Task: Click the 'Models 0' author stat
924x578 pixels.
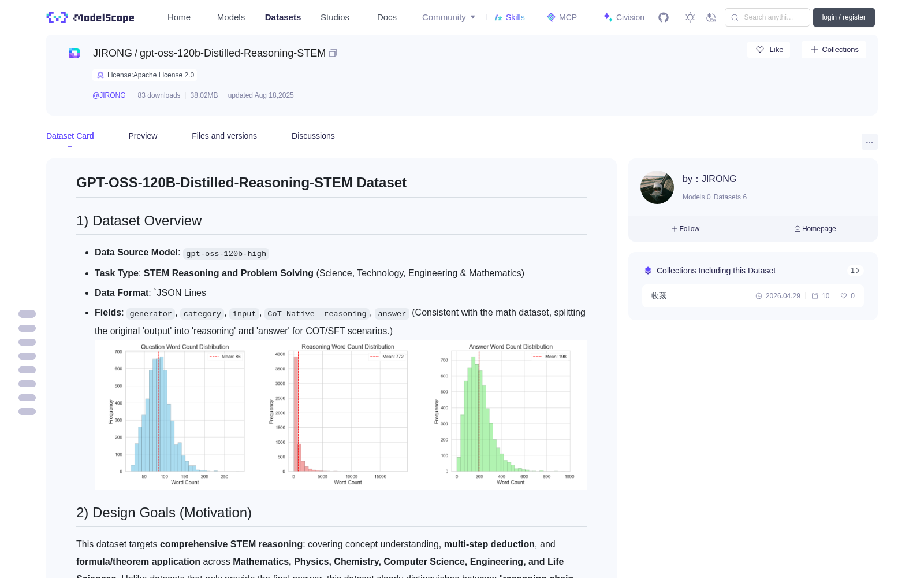Action: point(696,197)
